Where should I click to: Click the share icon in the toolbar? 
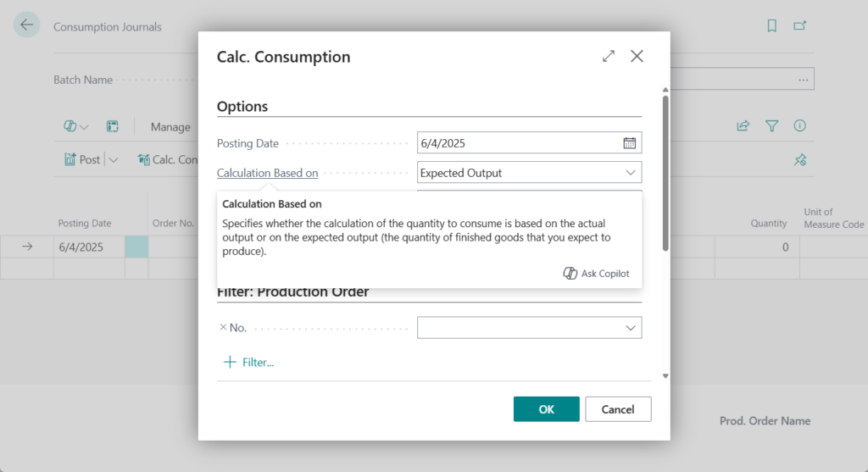tap(743, 126)
